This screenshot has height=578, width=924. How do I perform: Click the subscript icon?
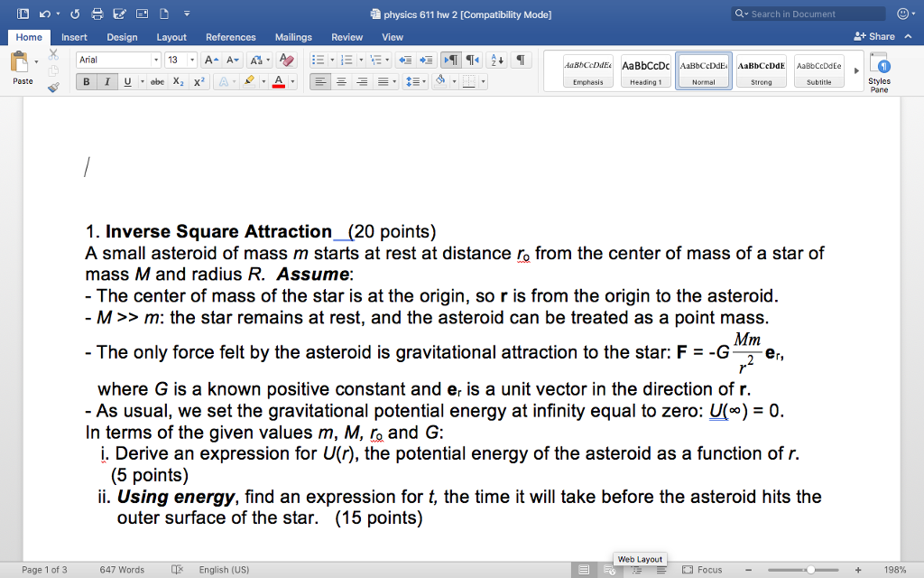click(179, 81)
